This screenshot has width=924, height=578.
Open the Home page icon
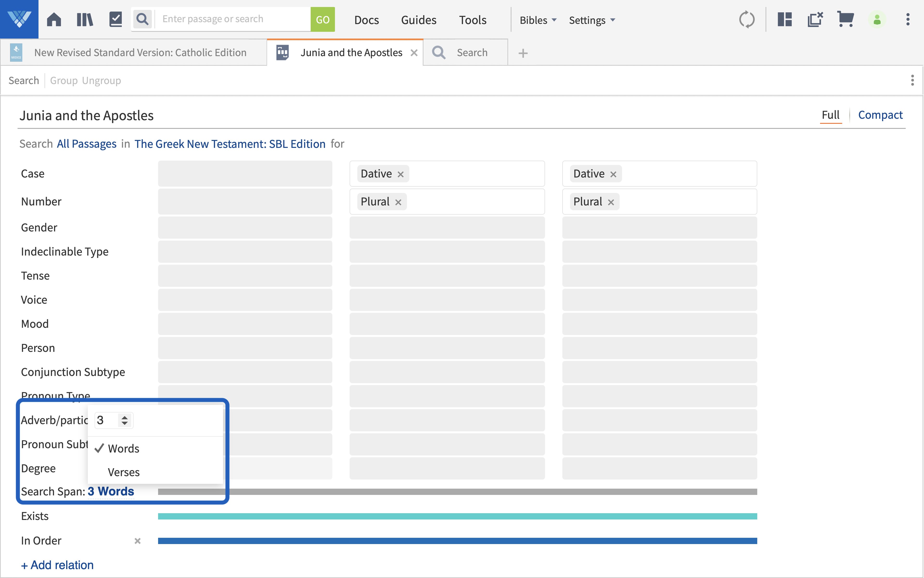pyautogui.click(x=54, y=20)
